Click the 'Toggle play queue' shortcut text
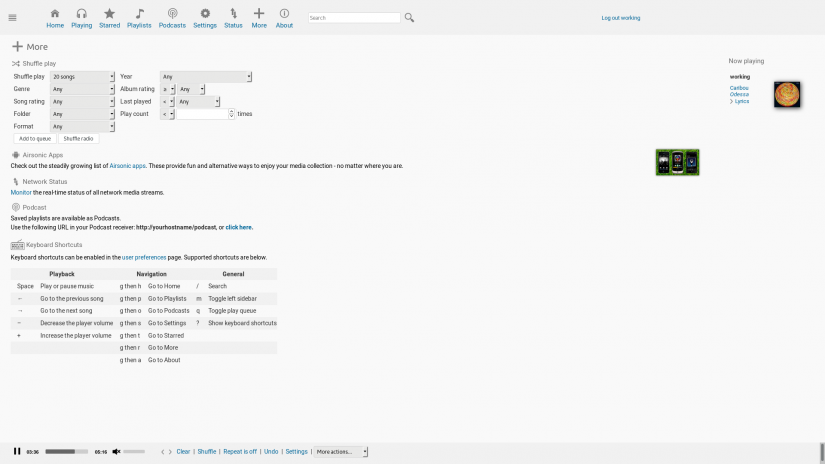 coord(232,311)
